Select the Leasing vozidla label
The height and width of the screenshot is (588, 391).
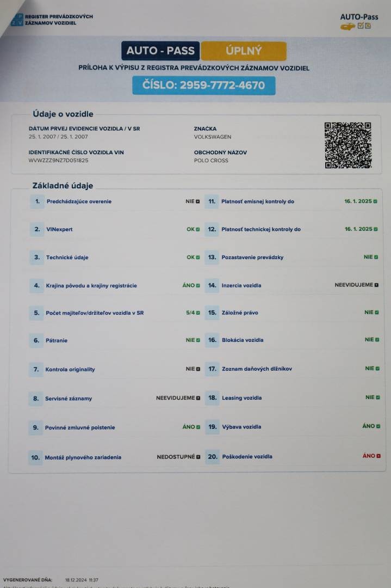click(242, 398)
